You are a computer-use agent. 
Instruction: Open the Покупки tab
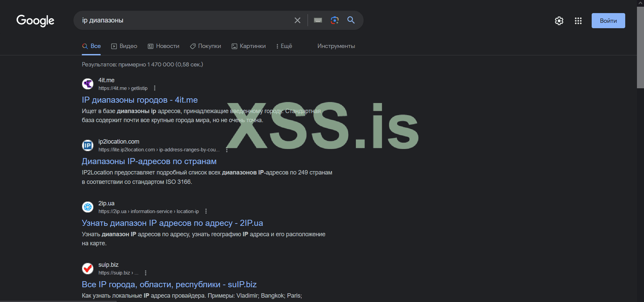[x=206, y=46]
